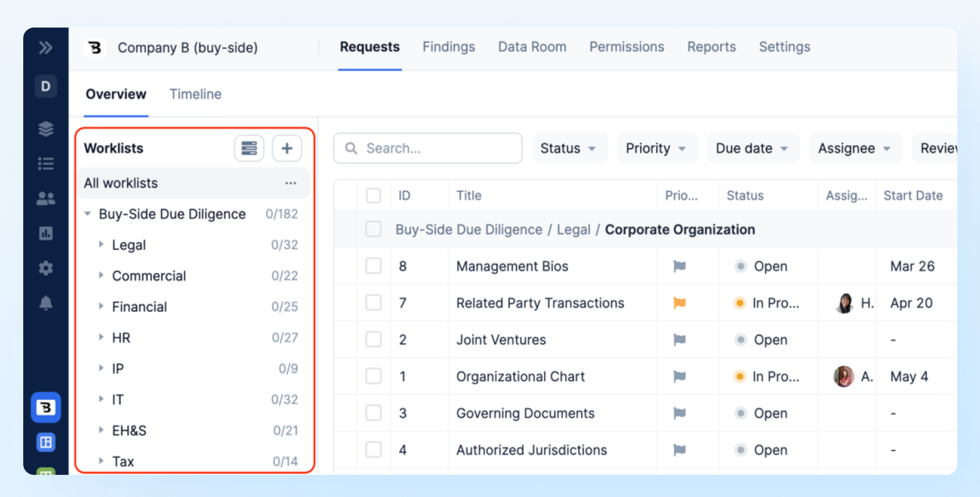
Task: Check the box for Management Bios row
Action: pyautogui.click(x=373, y=266)
